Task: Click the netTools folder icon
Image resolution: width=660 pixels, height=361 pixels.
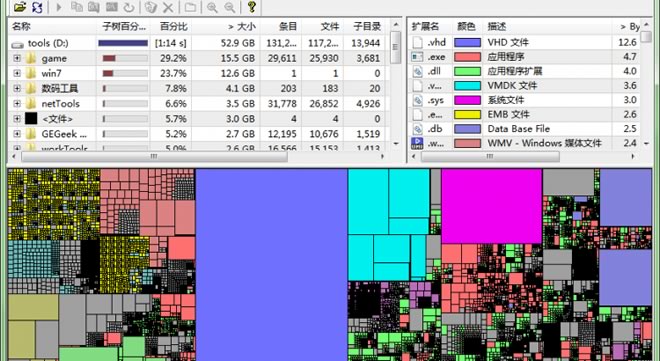Action: (x=31, y=104)
